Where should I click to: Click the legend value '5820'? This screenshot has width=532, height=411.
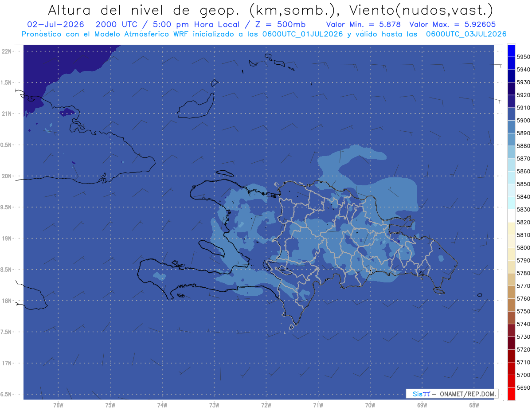(523, 222)
